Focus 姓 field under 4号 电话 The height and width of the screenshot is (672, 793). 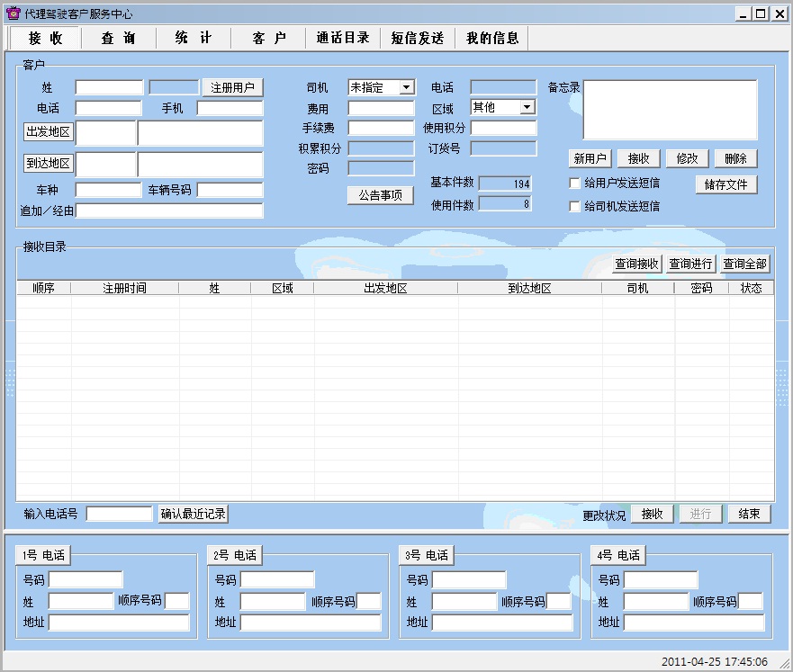tap(657, 601)
